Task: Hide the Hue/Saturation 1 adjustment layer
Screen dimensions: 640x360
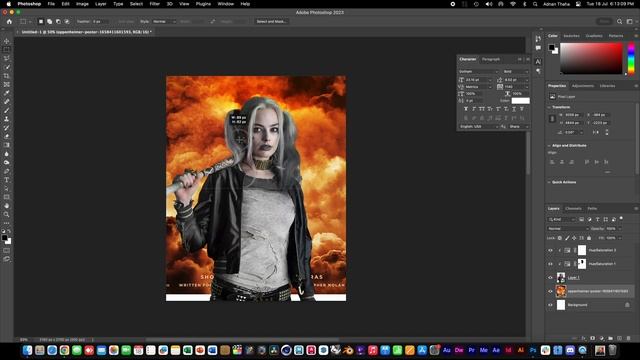Action: (x=550, y=264)
